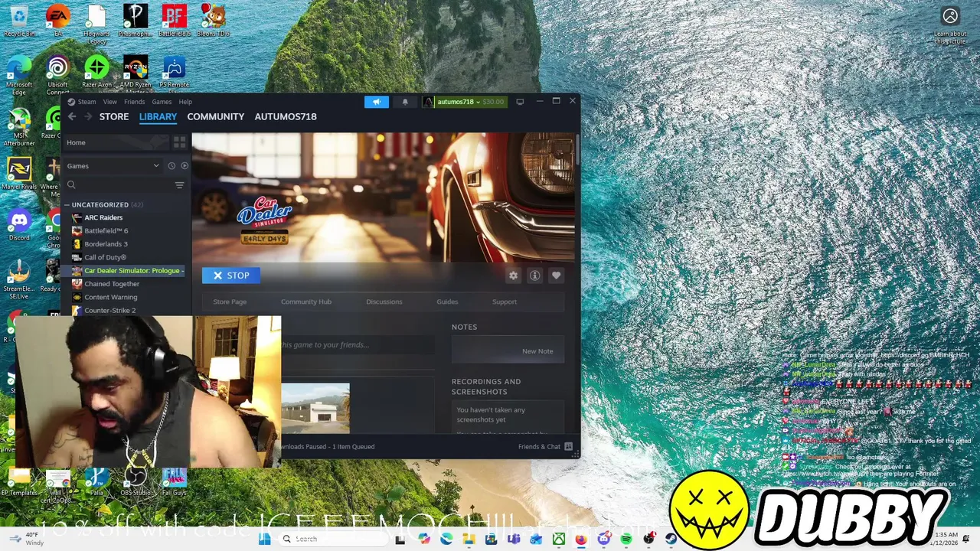Click the Steam game page vertical scrollbar
The height and width of the screenshot is (551, 980).
point(577,148)
